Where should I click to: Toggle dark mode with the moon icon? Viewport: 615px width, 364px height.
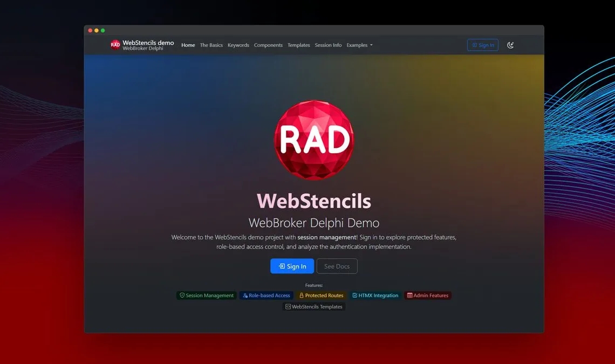[x=510, y=45]
